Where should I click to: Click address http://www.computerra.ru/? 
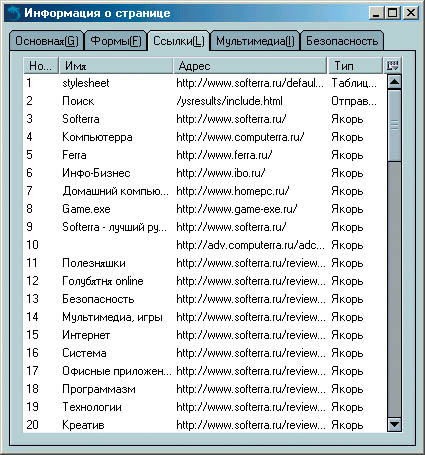(240, 137)
